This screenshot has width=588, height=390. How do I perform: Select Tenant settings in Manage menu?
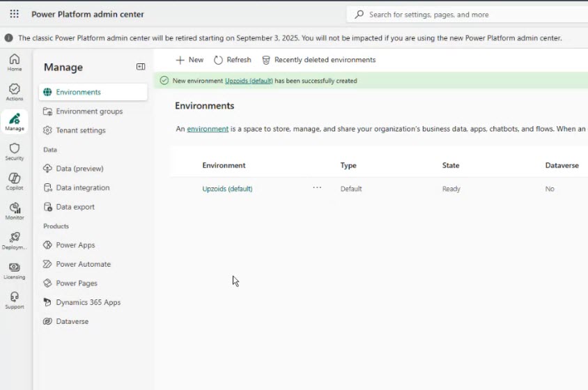81,130
